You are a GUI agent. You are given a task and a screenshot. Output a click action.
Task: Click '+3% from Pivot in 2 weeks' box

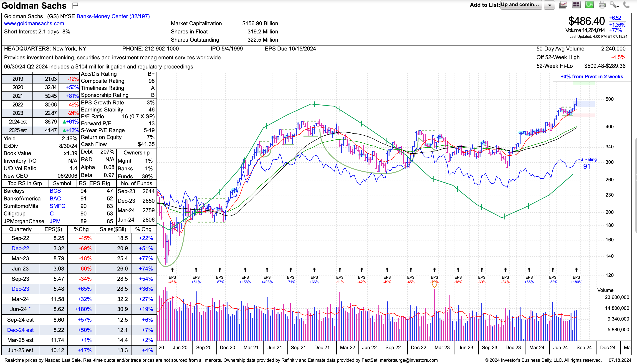[x=592, y=77]
